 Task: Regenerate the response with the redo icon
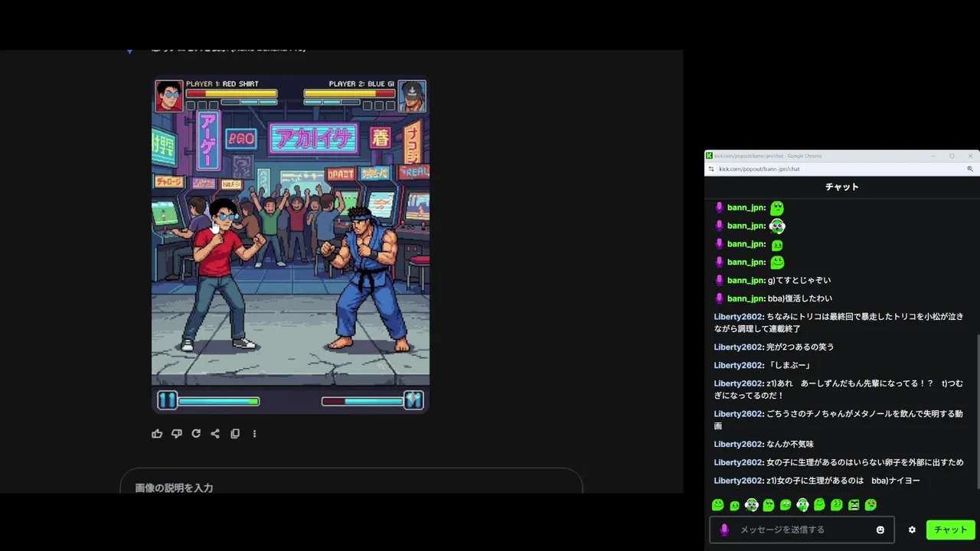[196, 434]
